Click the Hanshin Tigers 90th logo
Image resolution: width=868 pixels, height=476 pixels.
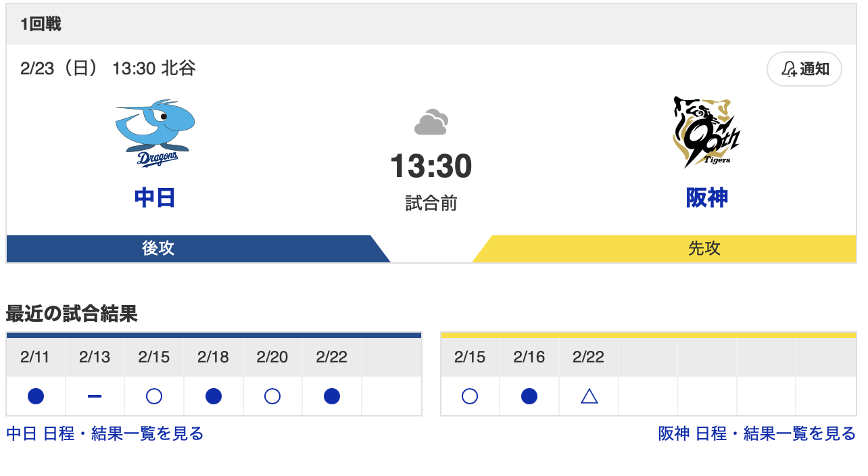point(706,133)
